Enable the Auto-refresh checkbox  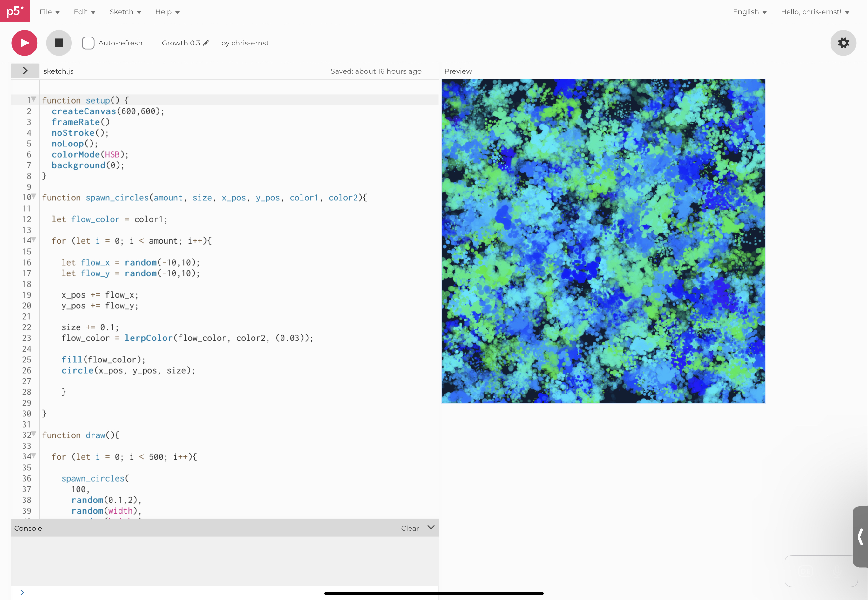(x=88, y=43)
